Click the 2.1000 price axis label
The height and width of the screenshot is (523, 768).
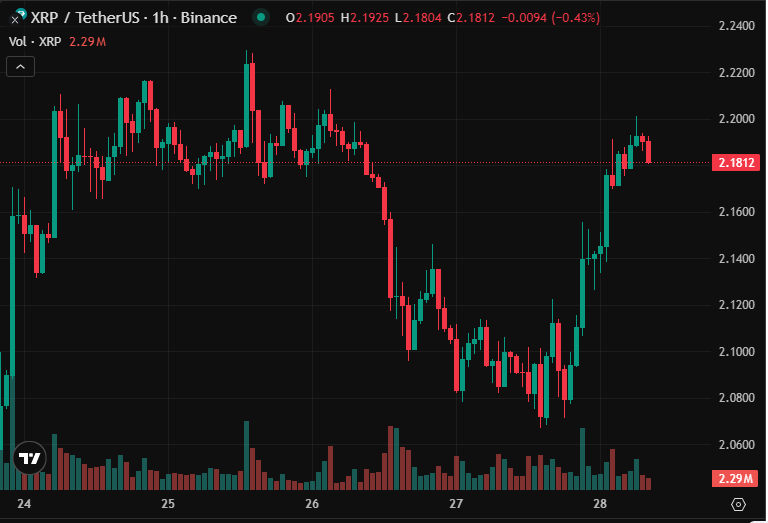point(737,352)
